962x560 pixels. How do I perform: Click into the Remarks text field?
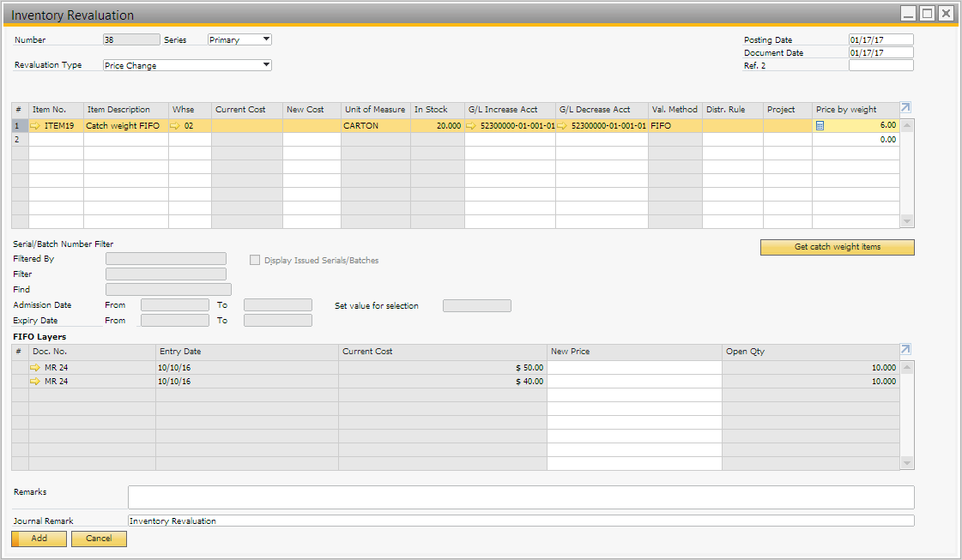(520, 497)
